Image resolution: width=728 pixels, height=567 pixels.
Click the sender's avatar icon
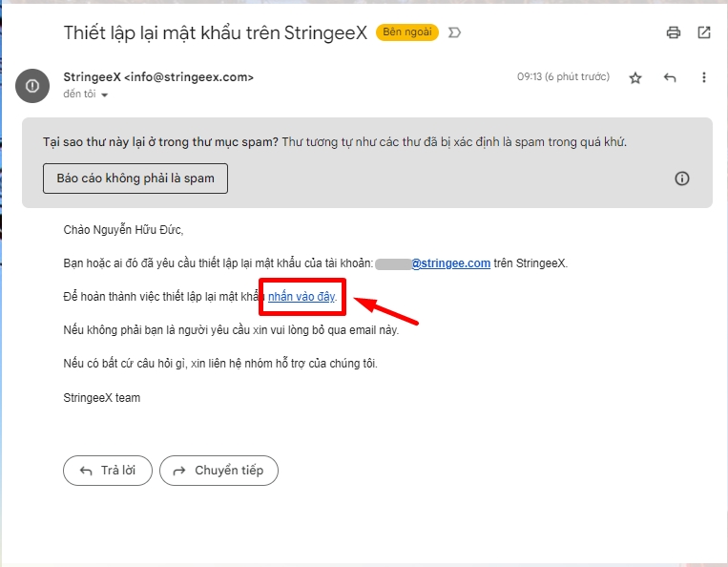(32, 85)
